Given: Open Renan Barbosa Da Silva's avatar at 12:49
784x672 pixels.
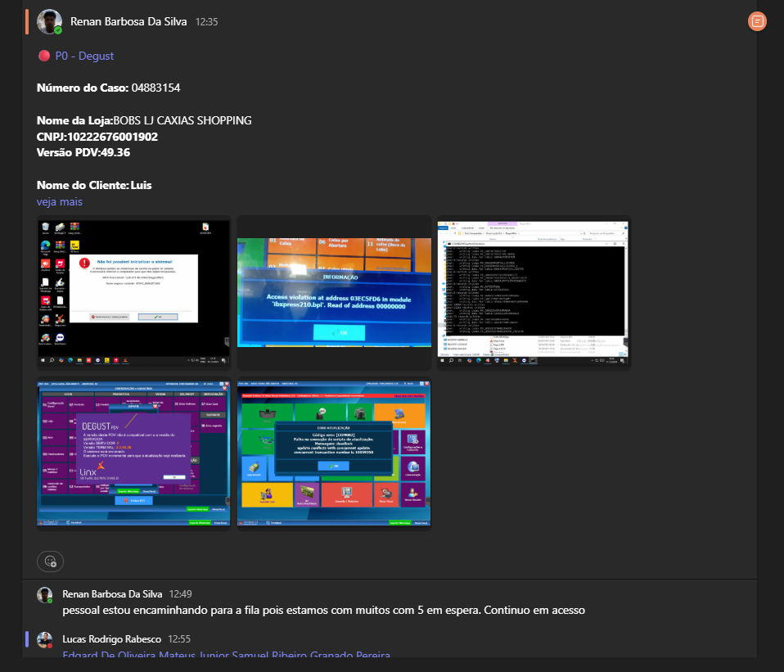Looking at the screenshot, I should (44, 595).
